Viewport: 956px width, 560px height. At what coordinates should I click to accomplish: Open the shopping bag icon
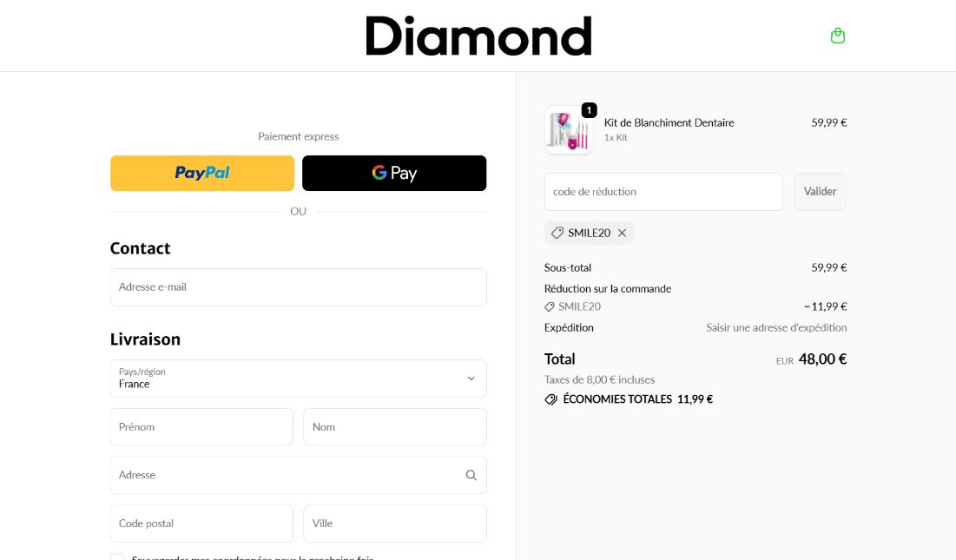[x=837, y=36]
